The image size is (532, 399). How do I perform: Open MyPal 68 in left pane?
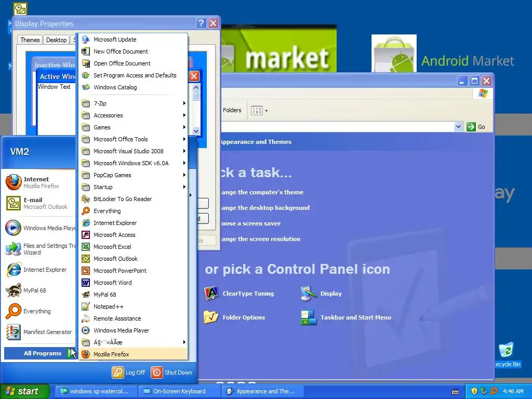39,290
